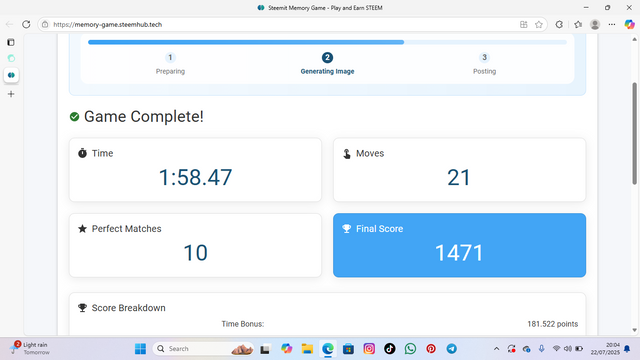Click the Time stopwatch icon
This screenshot has width=640, height=360.
[82, 153]
